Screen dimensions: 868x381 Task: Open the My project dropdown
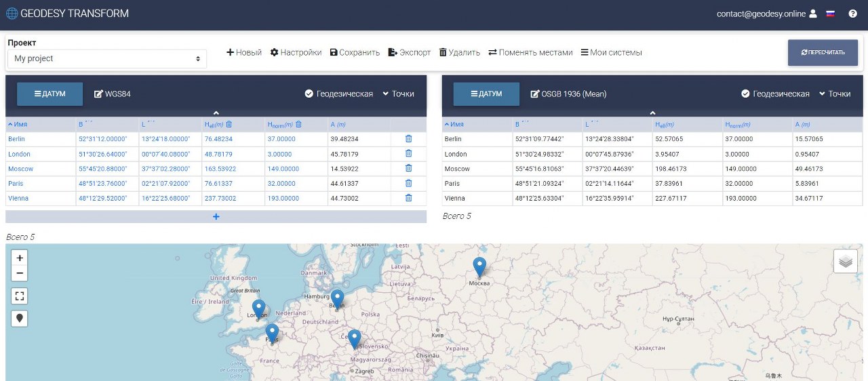click(x=107, y=59)
